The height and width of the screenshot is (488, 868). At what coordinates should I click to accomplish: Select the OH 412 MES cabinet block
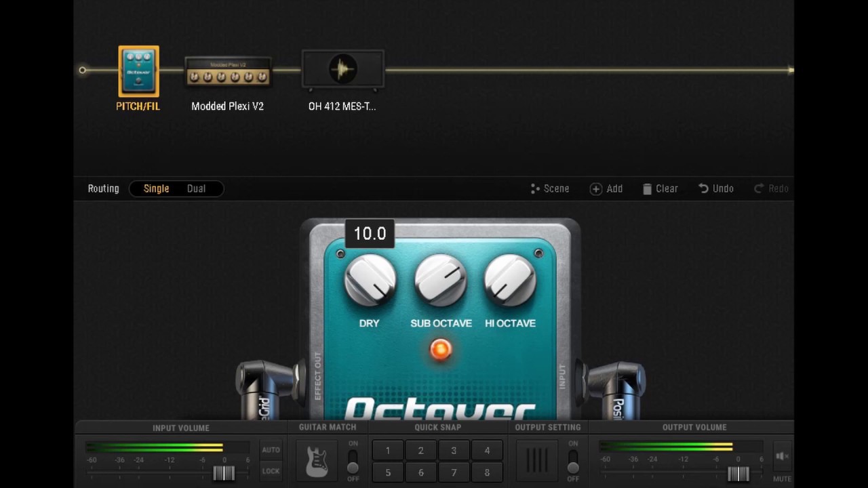(342, 70)
